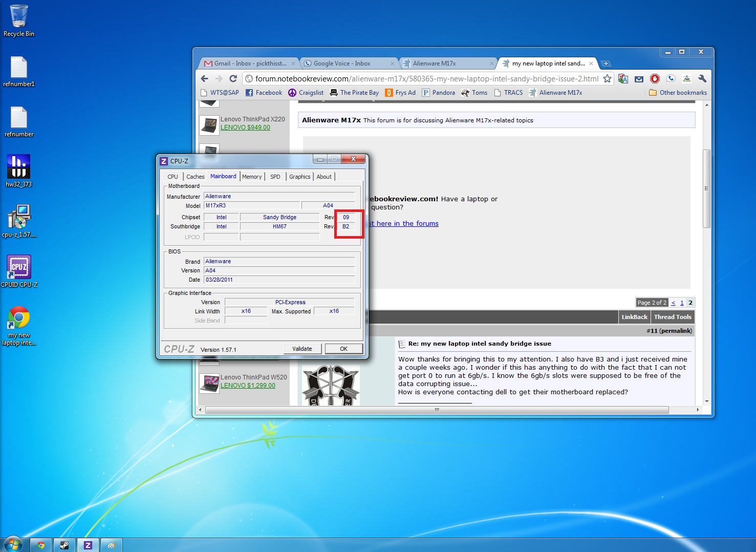Open Chrome from the taskbar
The image size is (756, 552).
click(x=41, y=545)
